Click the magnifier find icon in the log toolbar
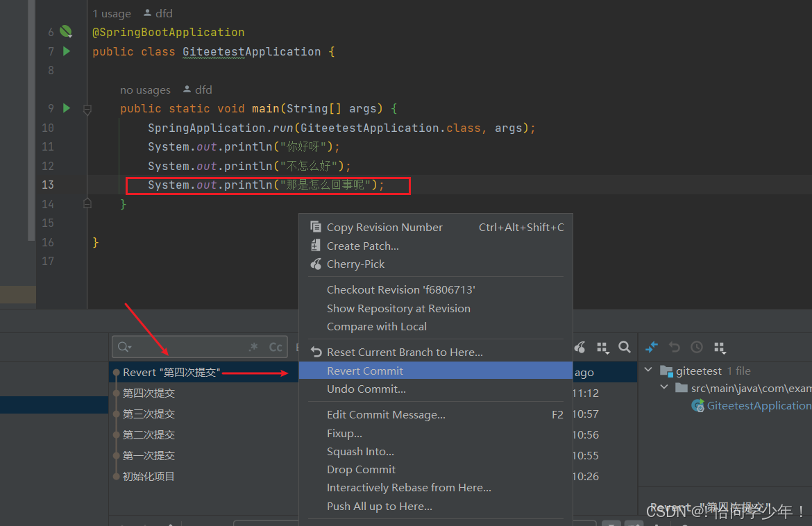The image size is (812, 526). [625, 347]
